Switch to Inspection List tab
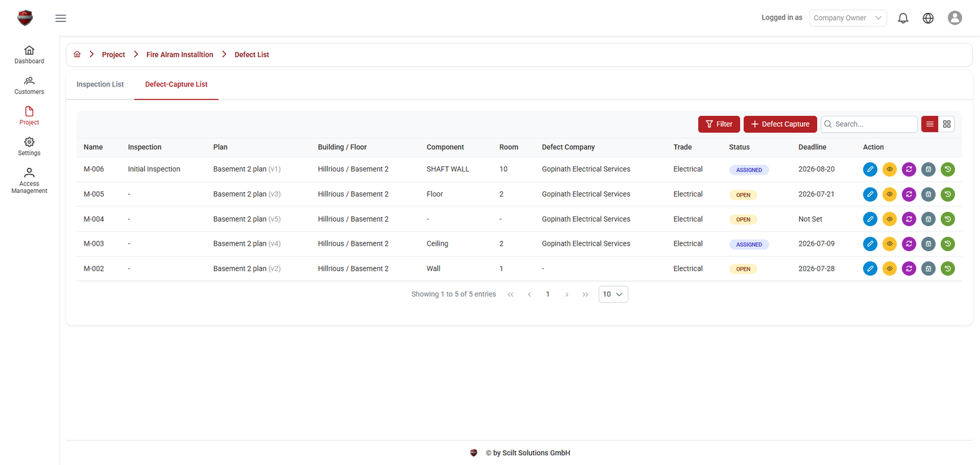The width and height of the screenshot is (980, 465). (100, 85)
